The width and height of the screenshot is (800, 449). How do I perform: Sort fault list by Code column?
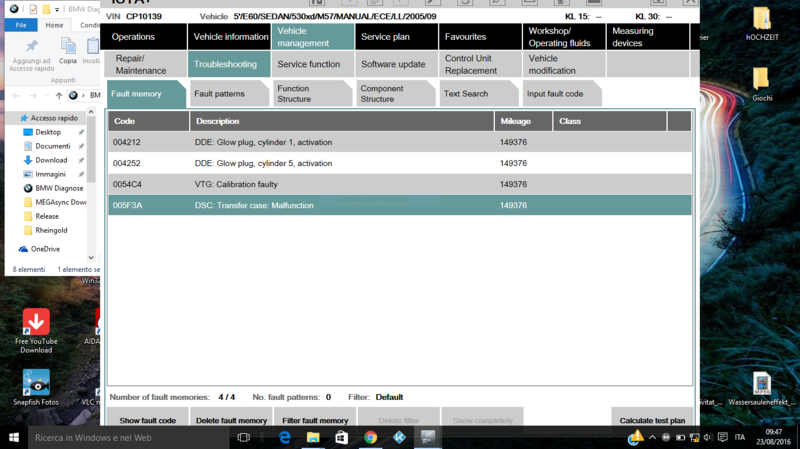click(x=148, y=121)
